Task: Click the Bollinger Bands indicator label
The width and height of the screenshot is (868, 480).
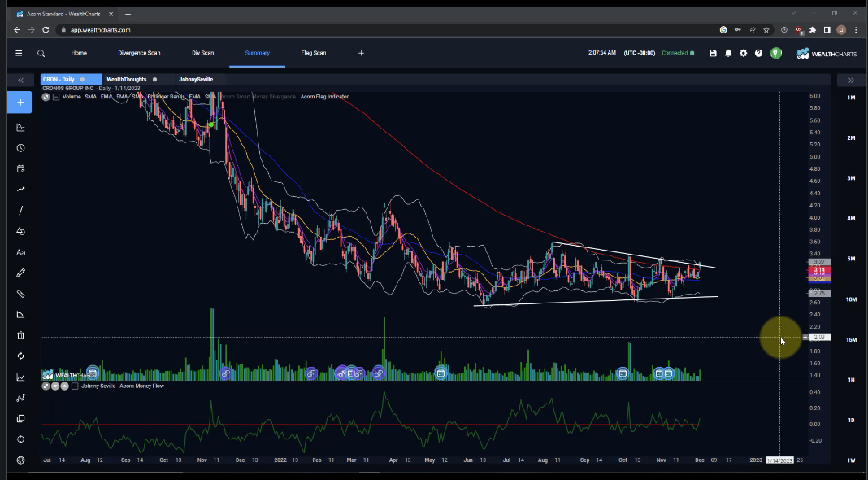Action: click(166, 97)
